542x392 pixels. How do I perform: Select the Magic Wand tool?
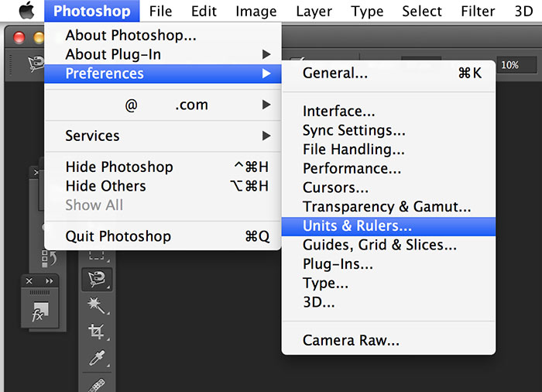tap(97, 305)
